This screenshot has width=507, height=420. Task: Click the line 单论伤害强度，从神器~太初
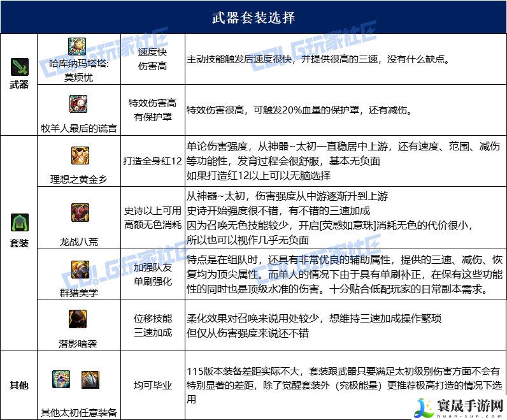click(x=343, y=146)
